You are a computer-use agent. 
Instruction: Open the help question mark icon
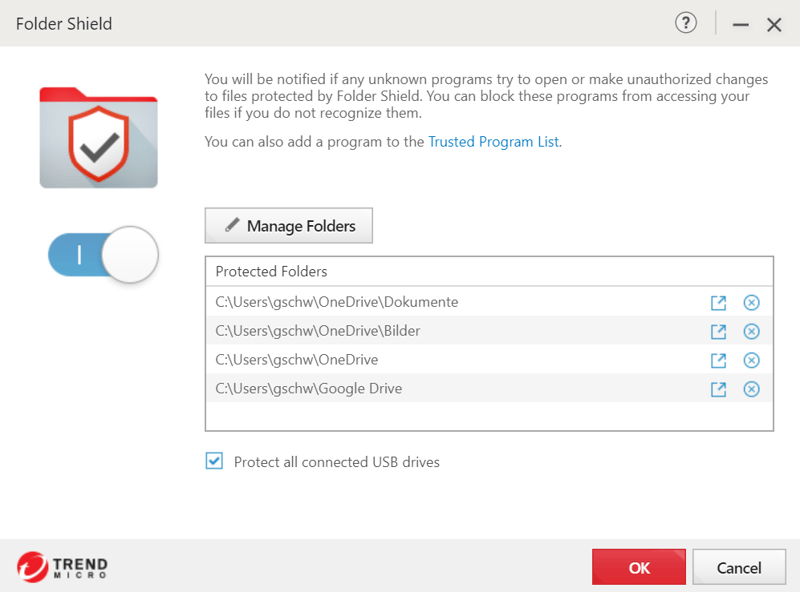tap(686, 23)
